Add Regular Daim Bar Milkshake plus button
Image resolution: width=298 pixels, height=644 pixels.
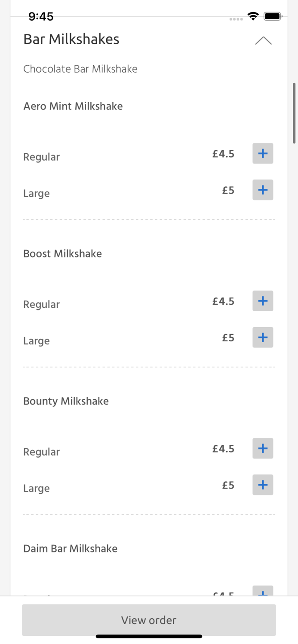[263, 592]
